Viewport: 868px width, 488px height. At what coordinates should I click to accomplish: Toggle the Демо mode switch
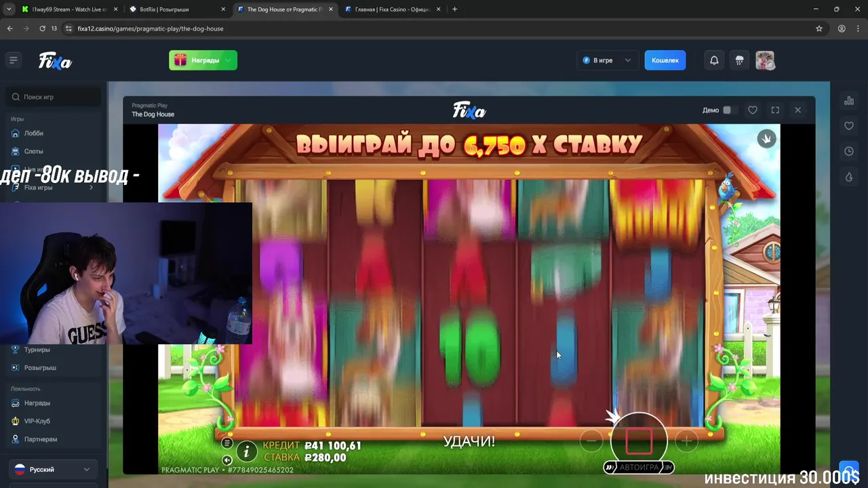[x=729, y=110]
